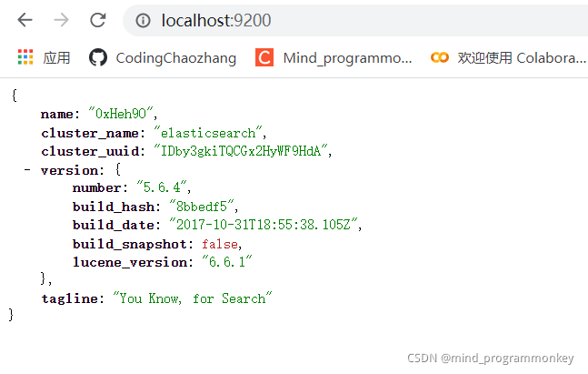Go back with the browser back arrow
The image size is (588, 374).
(x=25, y=20)
